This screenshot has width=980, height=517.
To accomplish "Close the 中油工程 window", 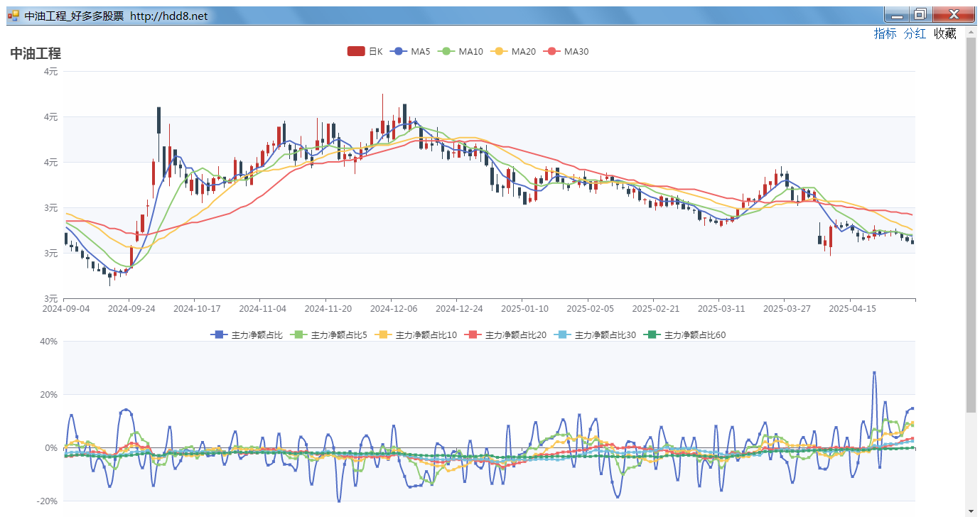I will (953, 14).
